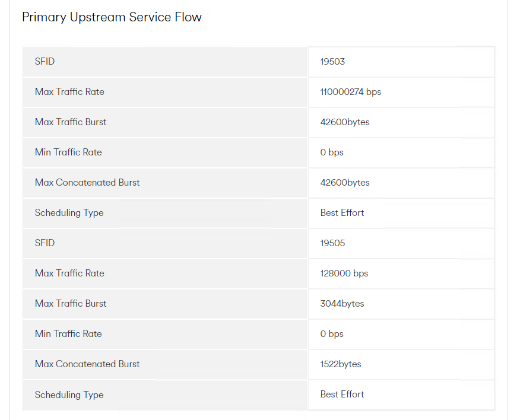The width and height of the screenshot is (517, 420).
Task: Select the 1522bytes concatenated burst value
Action: (x=341, y=364)
